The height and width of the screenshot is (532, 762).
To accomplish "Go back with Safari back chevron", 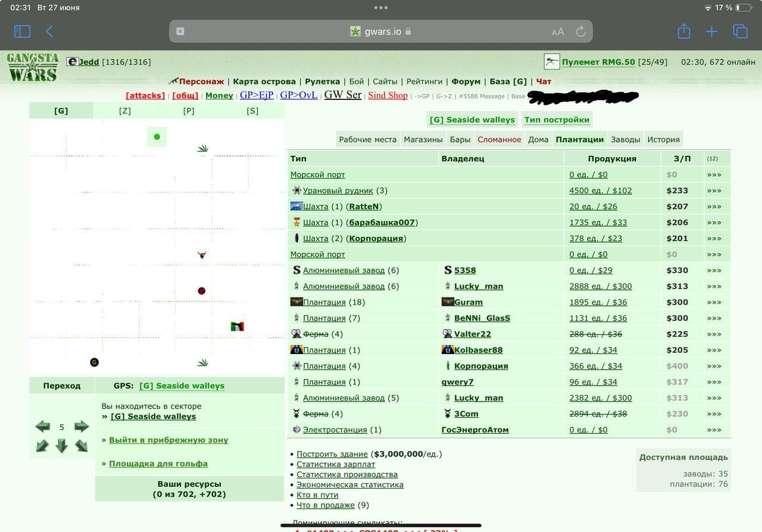I will (49, 32).
